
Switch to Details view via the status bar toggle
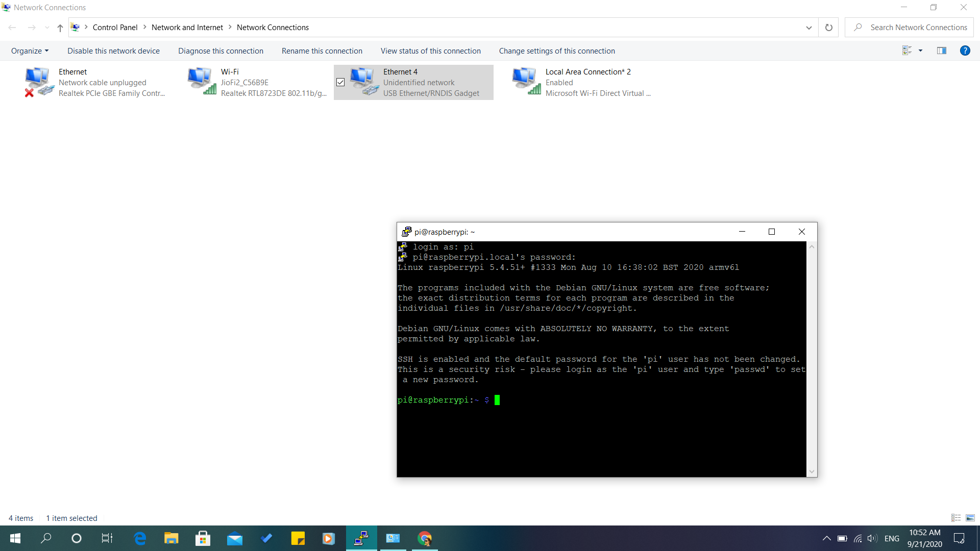pyautogui.click(x=955, y=518)
